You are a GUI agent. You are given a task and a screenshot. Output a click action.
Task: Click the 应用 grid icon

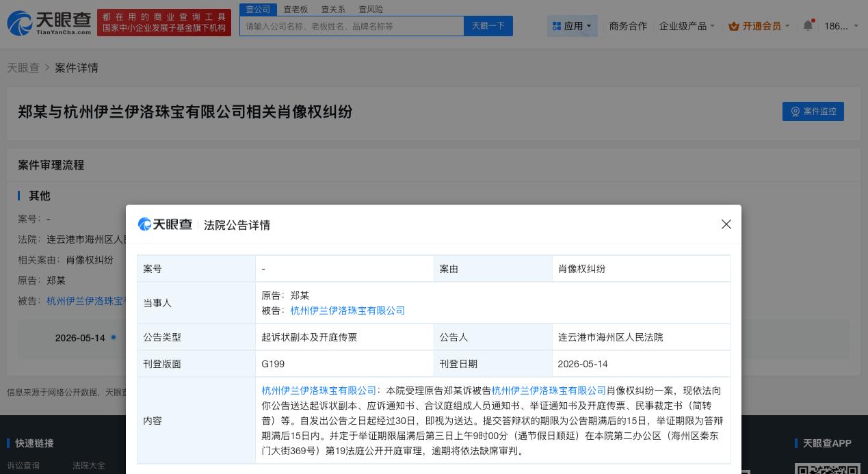[x=557, y=26]
